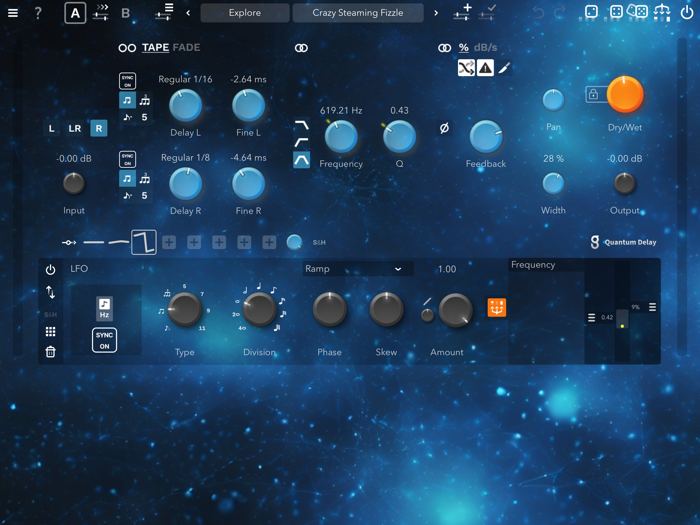Select FADE delay mode

click(x=186, y=48)
